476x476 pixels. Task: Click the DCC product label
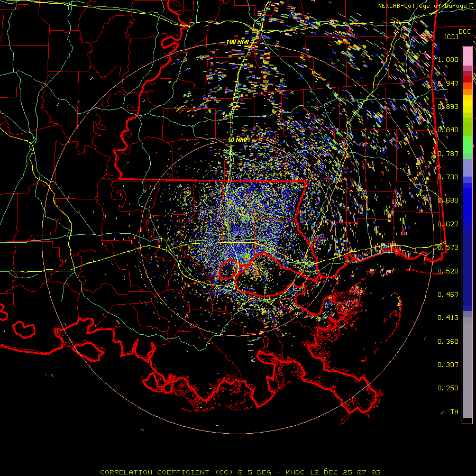point(464,32)
